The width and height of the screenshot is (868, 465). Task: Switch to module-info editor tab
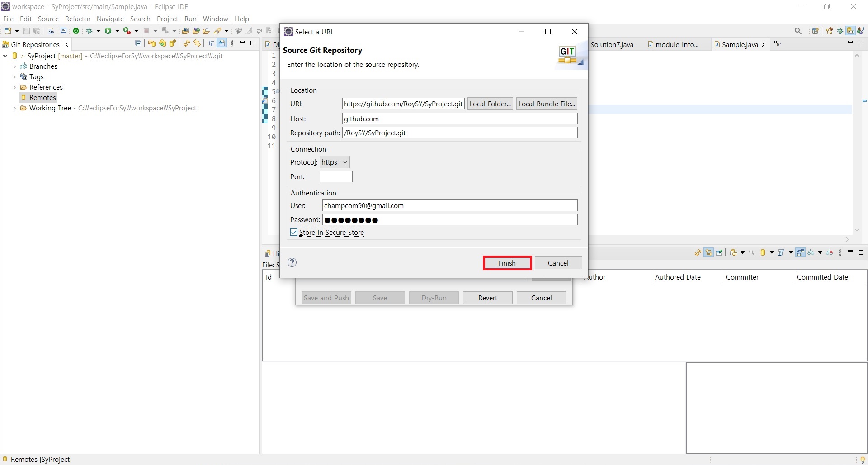674,44
